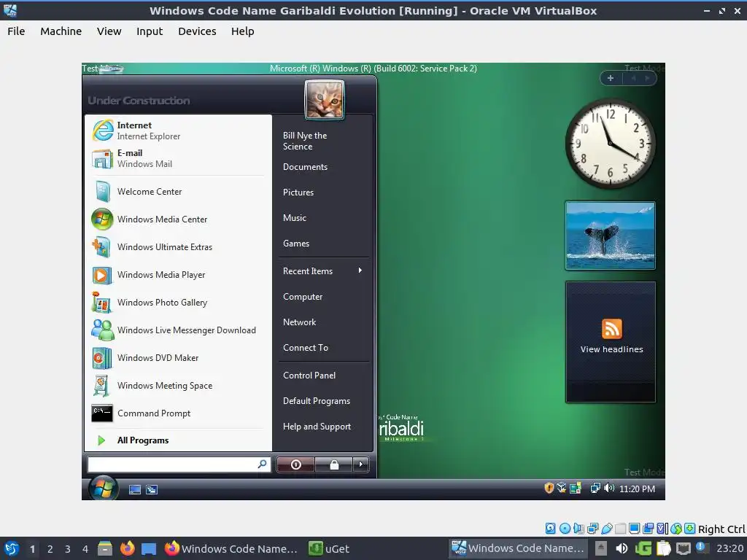This screenshot has width=747, height=560.
Task: Expand All Programs list
Action: (x=177, y=440)
